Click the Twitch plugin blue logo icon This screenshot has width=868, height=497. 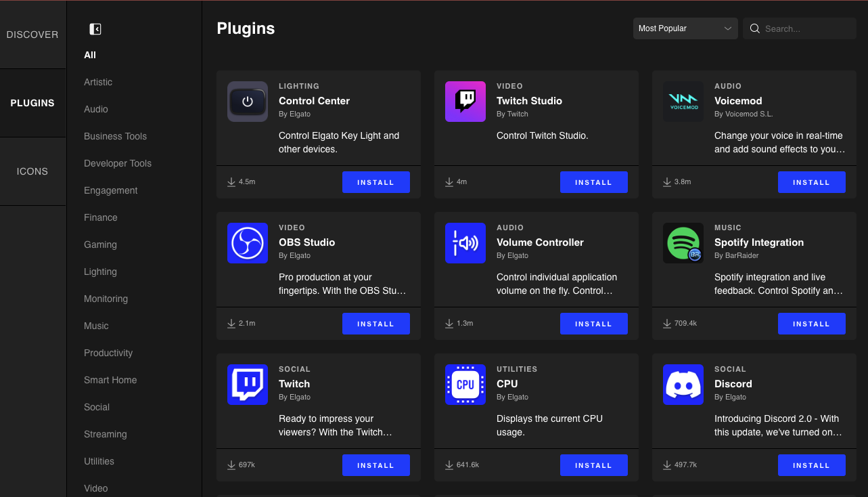(248, 385)
